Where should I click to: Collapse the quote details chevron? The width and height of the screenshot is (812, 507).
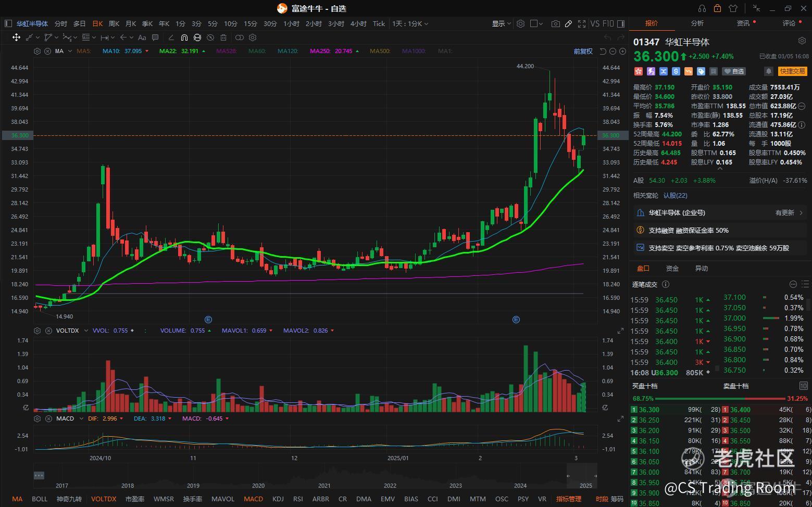(720, 169)
